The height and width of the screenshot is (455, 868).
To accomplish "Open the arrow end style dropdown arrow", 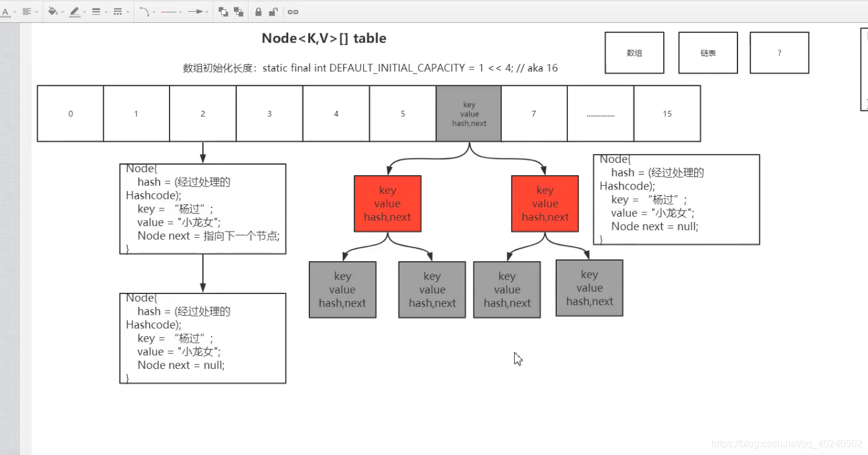I will (207, 12).
